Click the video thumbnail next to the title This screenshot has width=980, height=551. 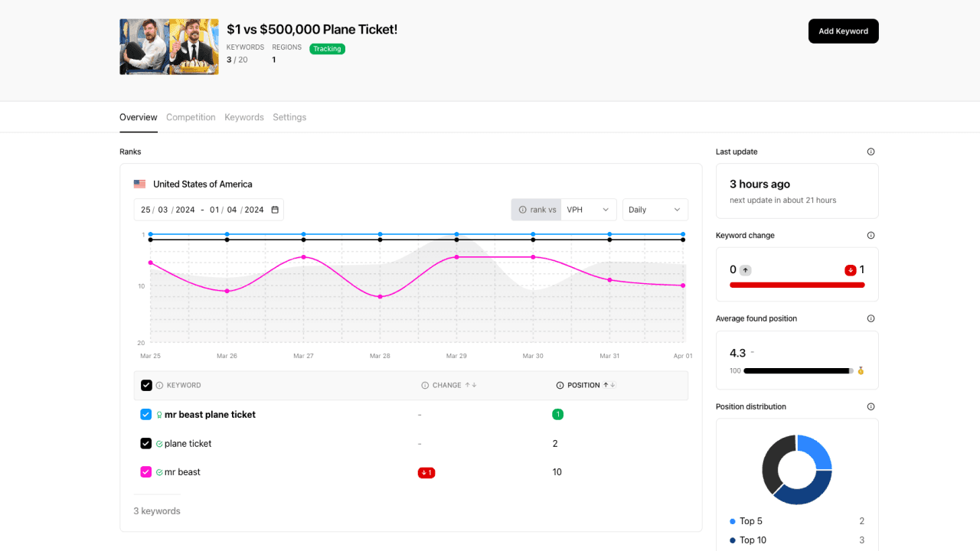168,46
